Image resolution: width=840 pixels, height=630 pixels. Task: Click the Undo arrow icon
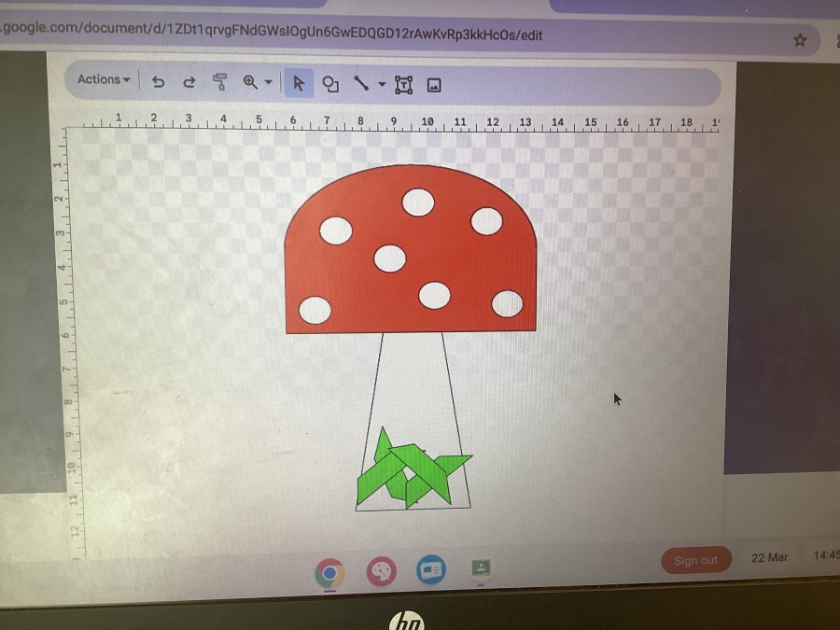[x=159, y=82]
